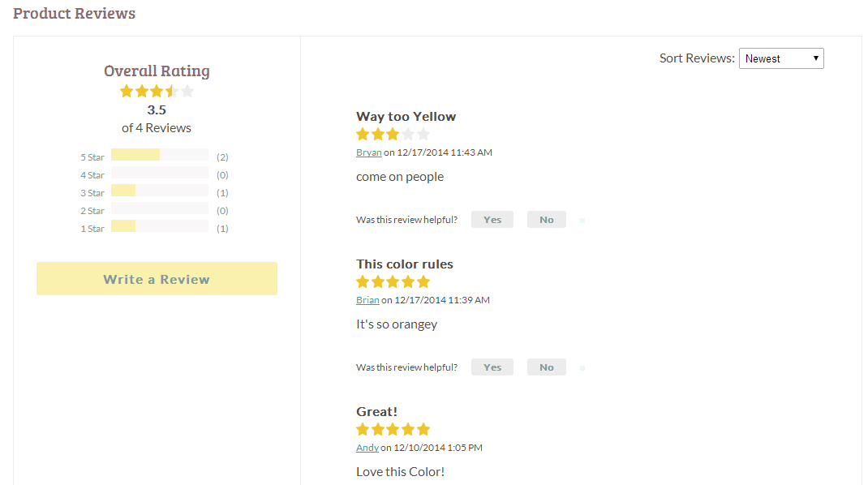Open the Sort Reviews dropdown
The width and height of the screenshot is (868, 485).
(x=780, y=58)
